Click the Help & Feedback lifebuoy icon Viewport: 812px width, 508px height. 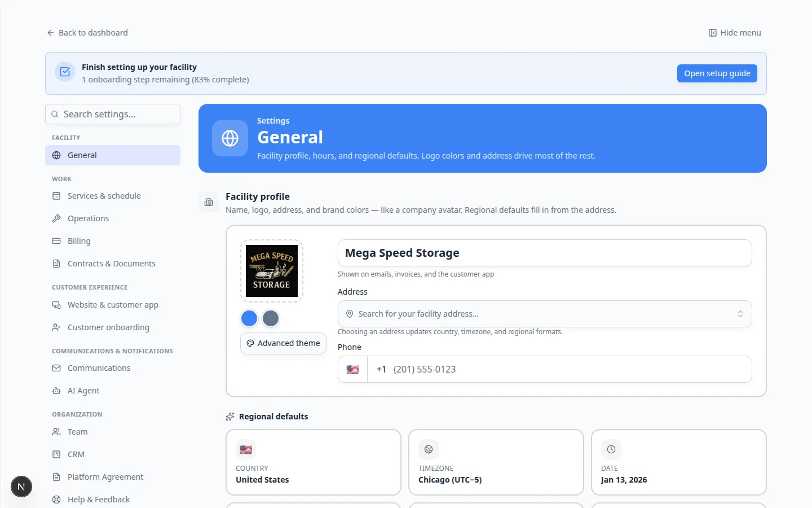pos(56,500)
